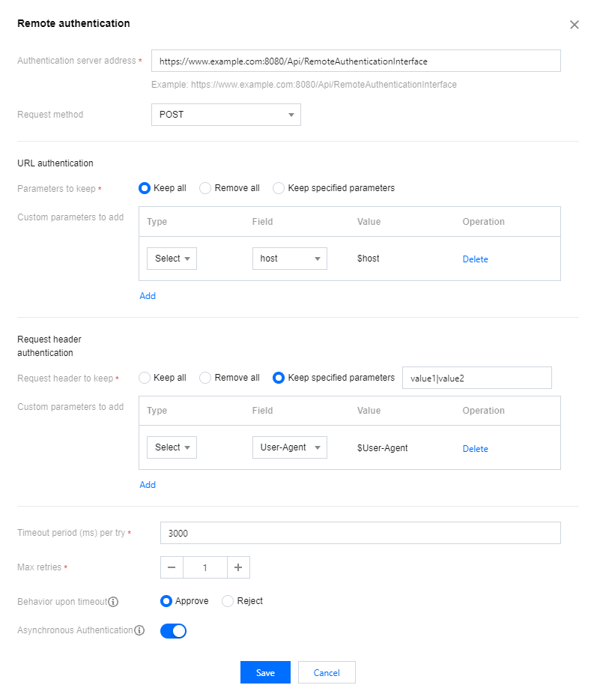The width and height of the screenshot is (594, 700).
Task: Open the Request method POST dropdown
Action: point(225,115)
